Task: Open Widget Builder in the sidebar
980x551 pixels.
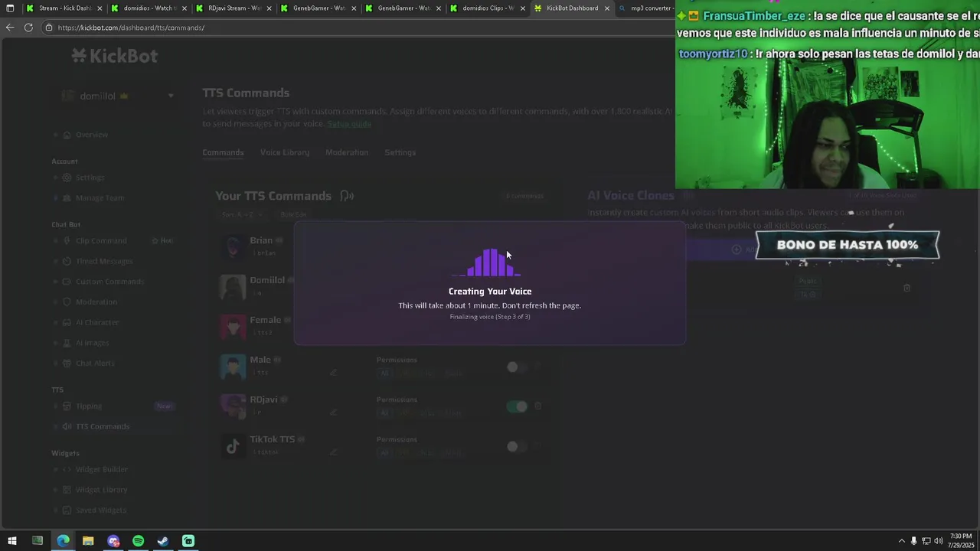Action: [x=102, y=469]
